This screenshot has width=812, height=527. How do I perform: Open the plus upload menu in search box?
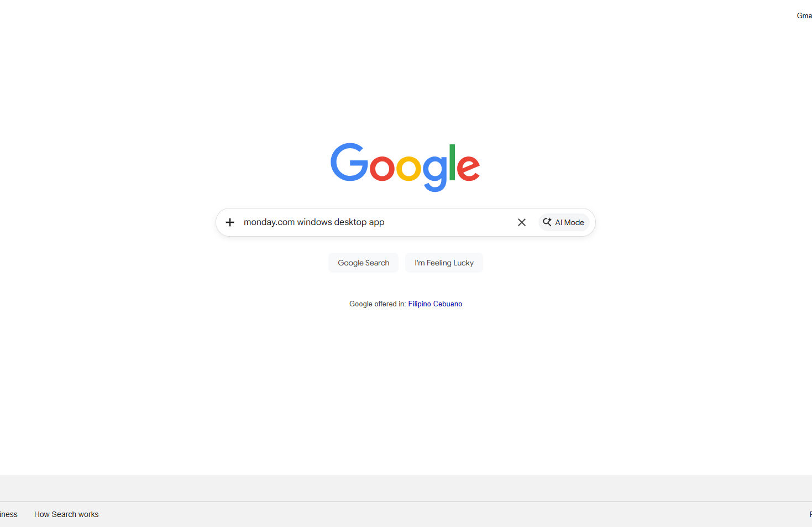click(x=230, y=222)
